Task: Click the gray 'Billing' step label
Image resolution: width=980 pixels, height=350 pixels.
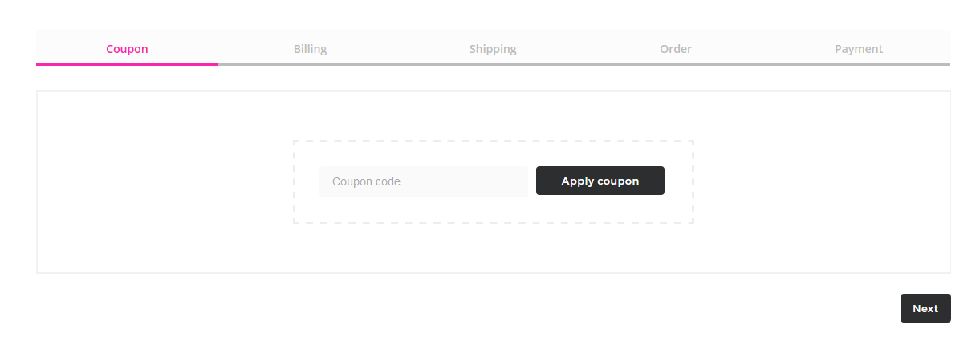Action: [x=310, y=49]
